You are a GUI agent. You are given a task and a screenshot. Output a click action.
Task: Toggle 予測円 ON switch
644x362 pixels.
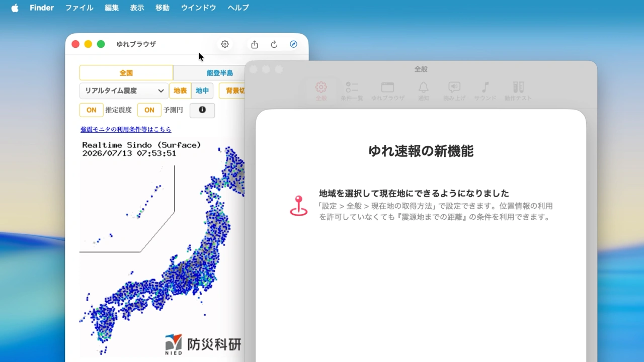coord(149,110)
